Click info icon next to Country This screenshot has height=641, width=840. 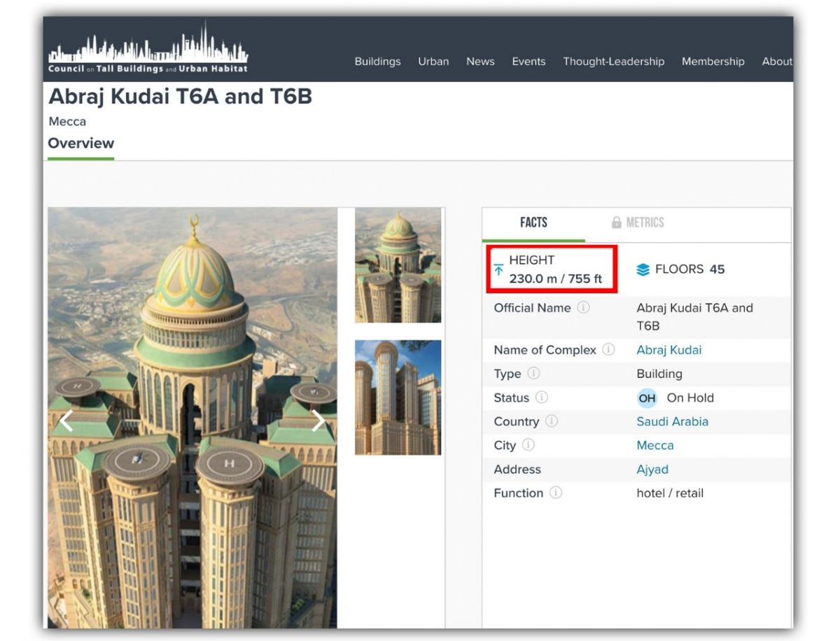coord(552,421)
